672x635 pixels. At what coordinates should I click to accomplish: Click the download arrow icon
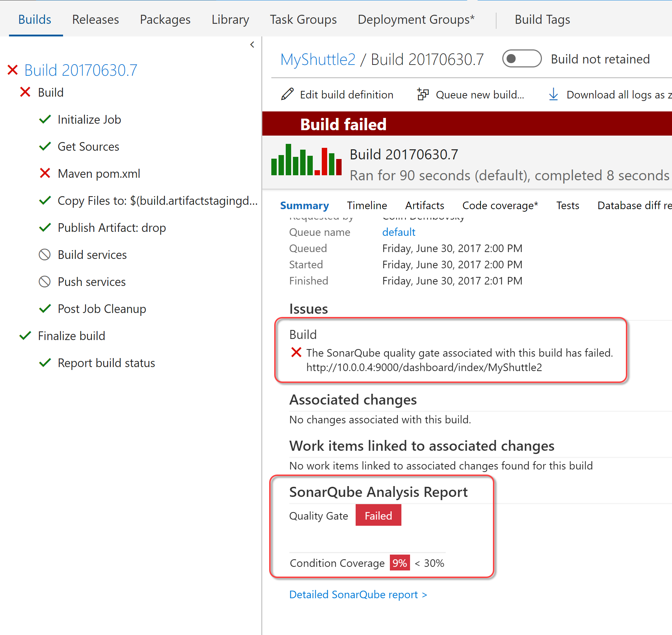tap(553, 94)
